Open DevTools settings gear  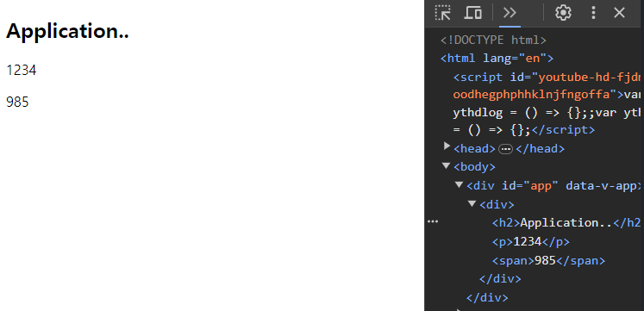(x=563, y=13)
